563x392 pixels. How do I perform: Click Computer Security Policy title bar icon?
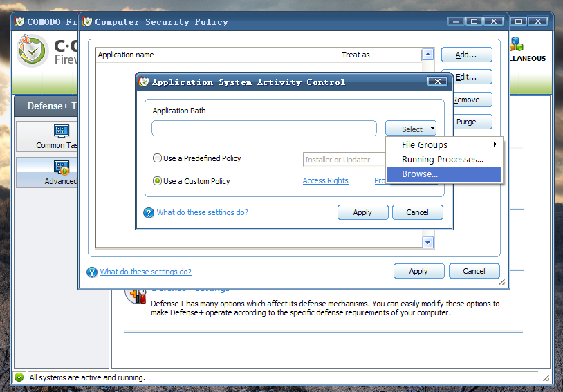(87, 21)
